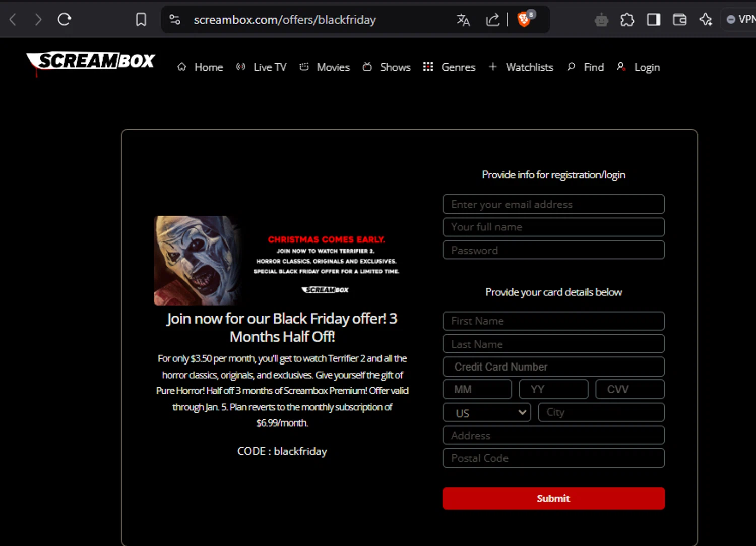Open the US country dropdown
Screen dimensions: 756x546
(487, 413)
